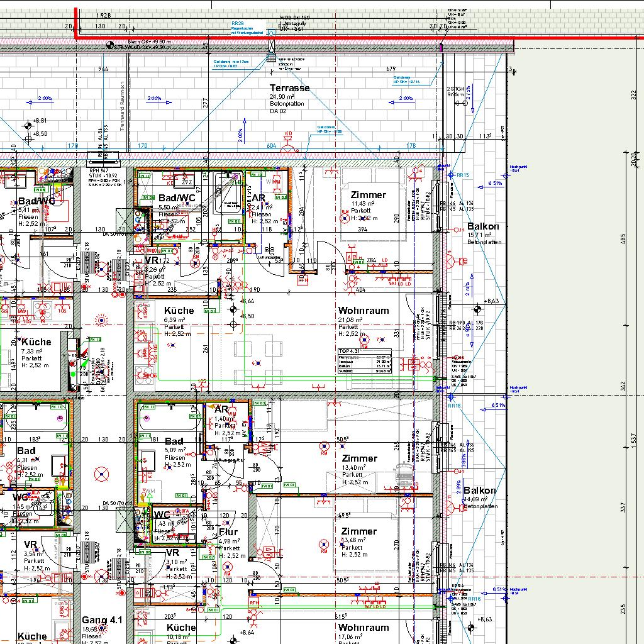Select the red RTH thermostat symbol
The width and height of the screenshot is (644, 644).
click(254, 602)
